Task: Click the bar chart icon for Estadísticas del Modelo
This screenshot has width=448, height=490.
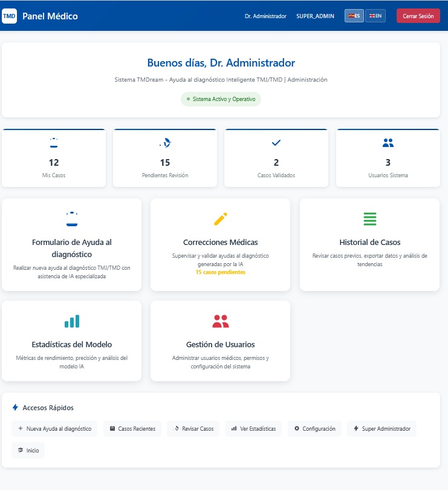Action: click(72, 321)
